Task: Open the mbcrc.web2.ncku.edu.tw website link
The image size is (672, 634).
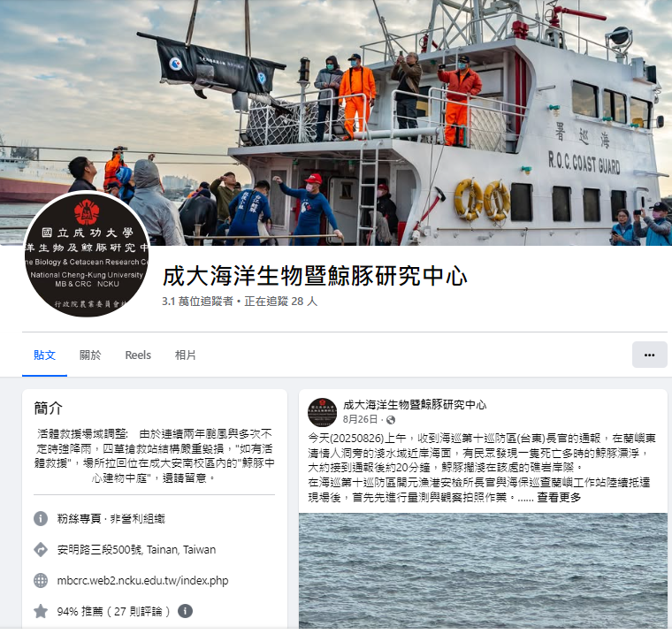Action: (142, 580)
